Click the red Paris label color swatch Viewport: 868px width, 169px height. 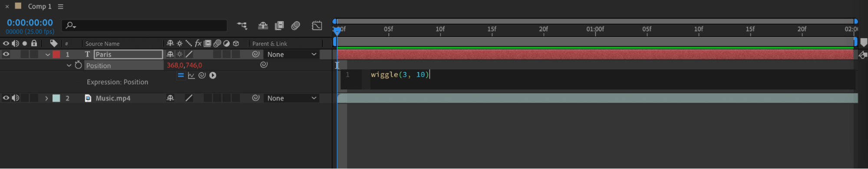(x=56, y=54)
